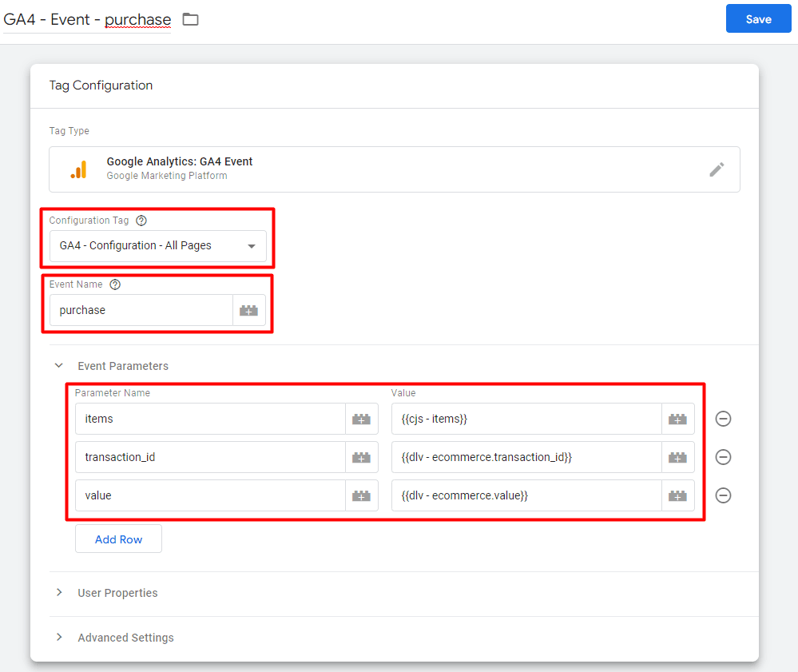Click the {{cjs - items}} value field

526,419
